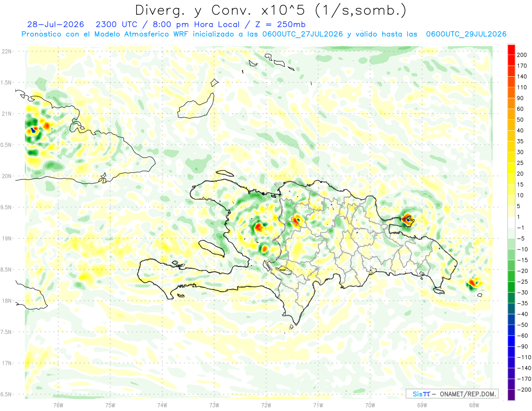Viewport: 532px width, 411px height.
Task: Click the positive 200 legend value
Action: 522,55
